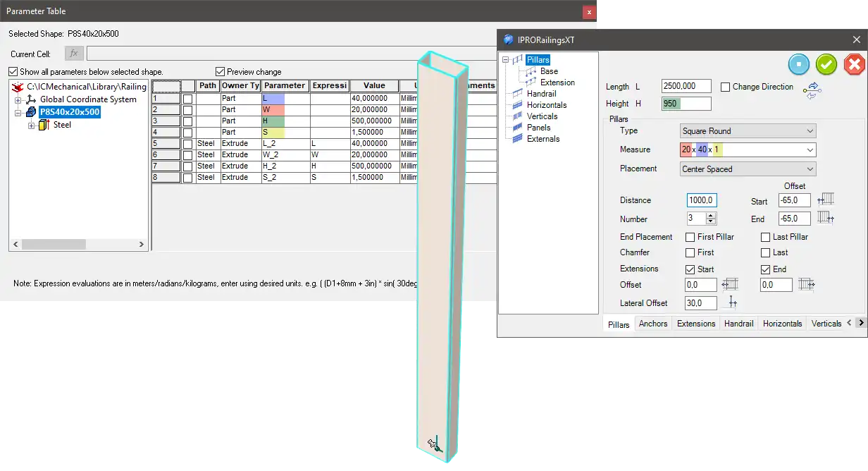
Task: Click the Start extension offset icon
Action: click(x=730, y=285)
